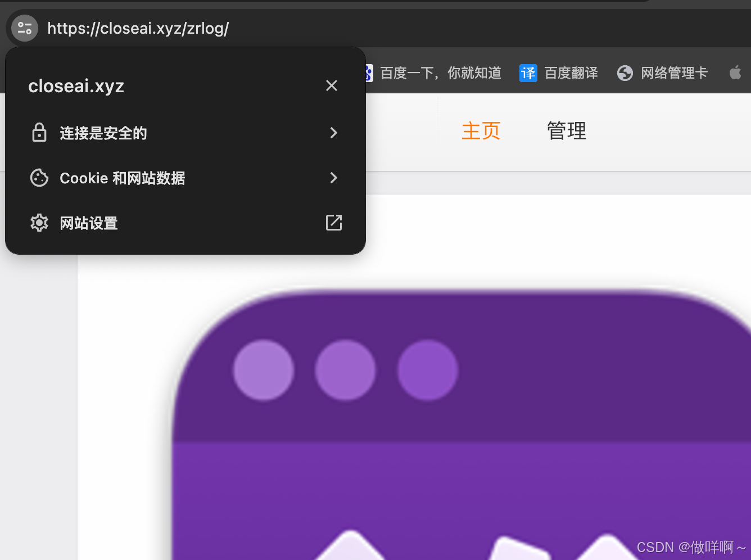
Task: Close the closeai.xyz site info popup
Action: click(x=332, y=85)
